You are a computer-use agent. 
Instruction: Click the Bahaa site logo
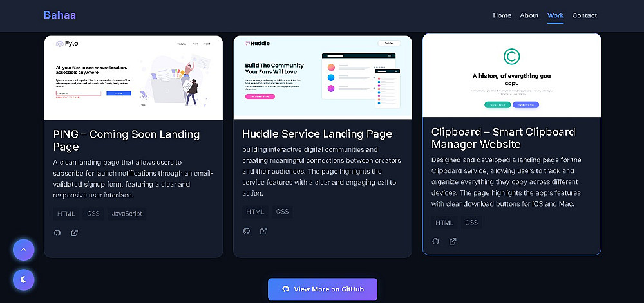click(x=60, y=15)
